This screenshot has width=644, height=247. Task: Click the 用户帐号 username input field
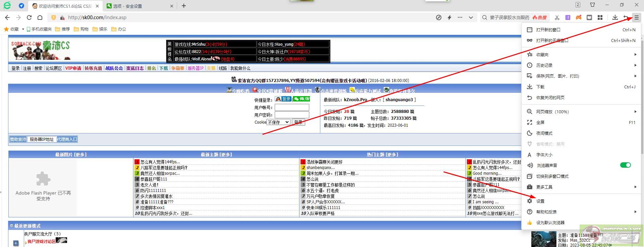point(292,108)
